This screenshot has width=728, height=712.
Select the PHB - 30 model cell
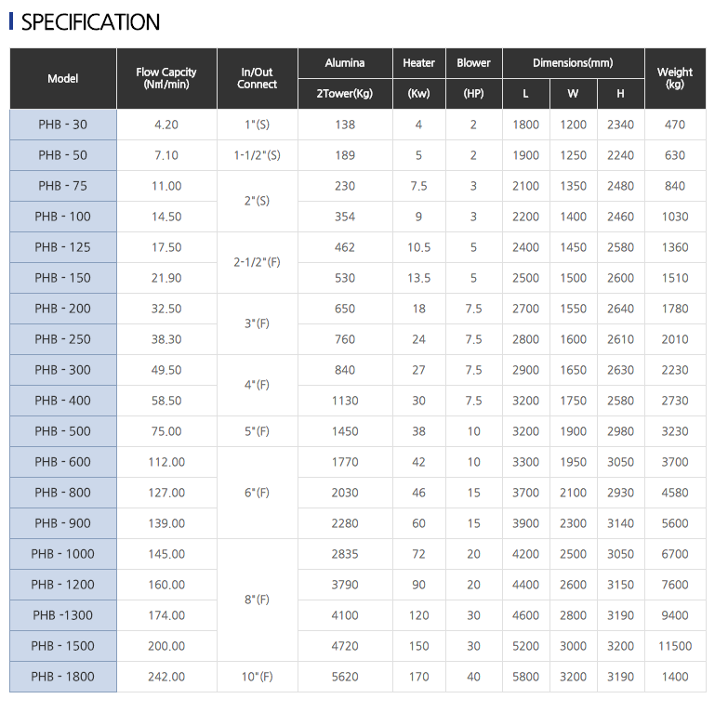63,125
